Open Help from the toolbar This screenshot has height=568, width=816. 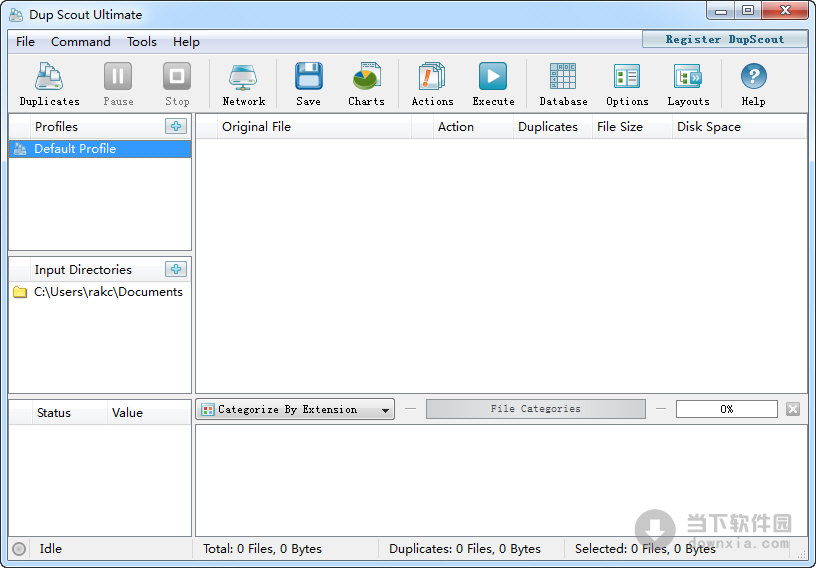point(754,84)
